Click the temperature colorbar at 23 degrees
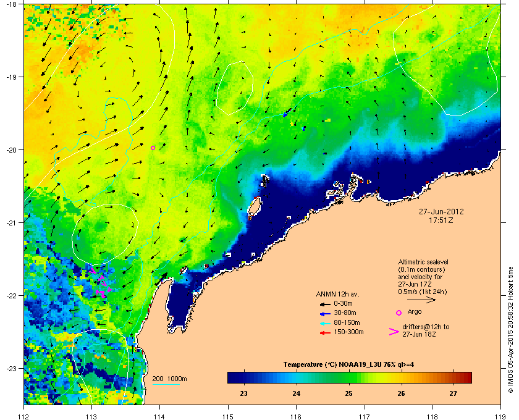This screenshot has width=519, height=420. point(243,377)
